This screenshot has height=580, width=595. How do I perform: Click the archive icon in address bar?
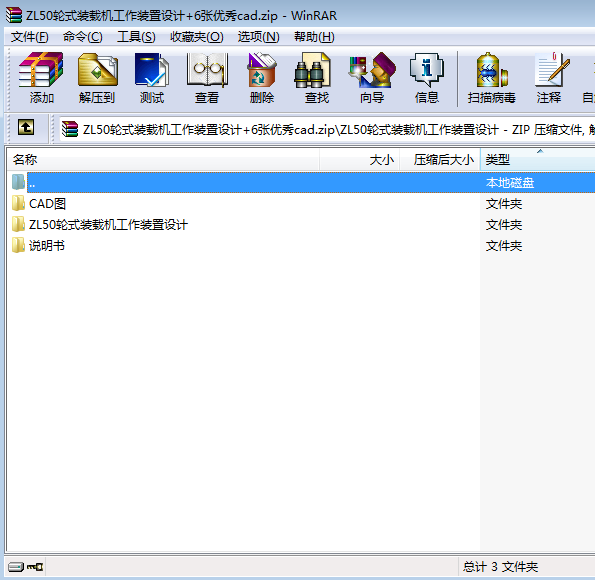[x=70, y=129]
